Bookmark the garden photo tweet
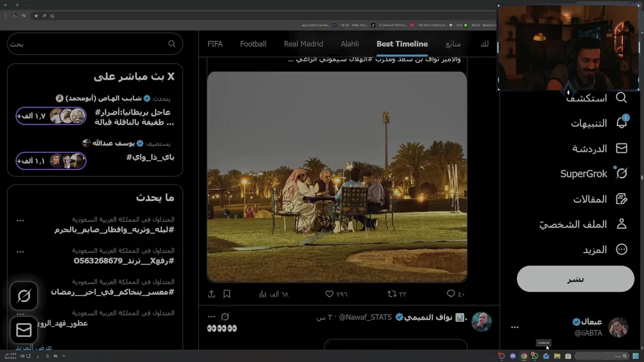Image resolution: width=644 pixels, height=362 pixels. [227, 294]
